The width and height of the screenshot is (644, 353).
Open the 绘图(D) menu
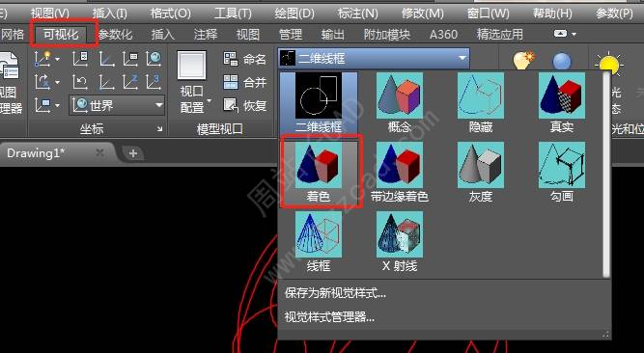[294, 14]
